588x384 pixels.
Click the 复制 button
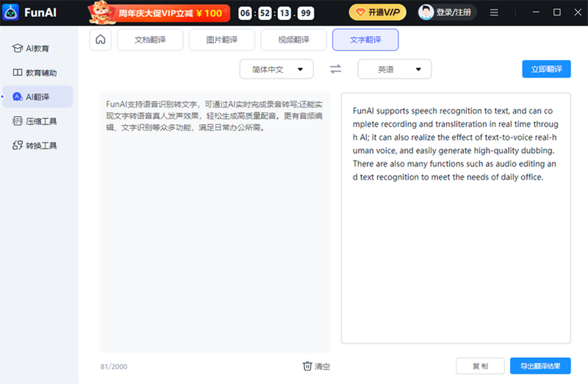click(480, 366)
